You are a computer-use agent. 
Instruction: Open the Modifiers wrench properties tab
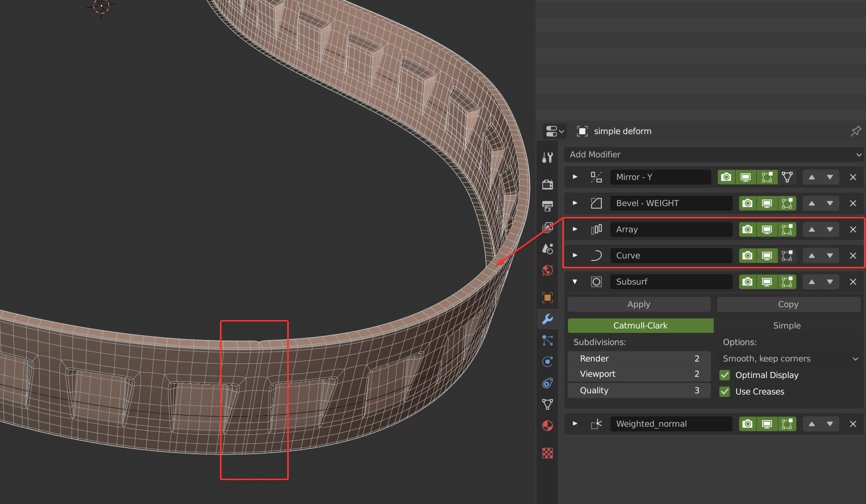547,319
